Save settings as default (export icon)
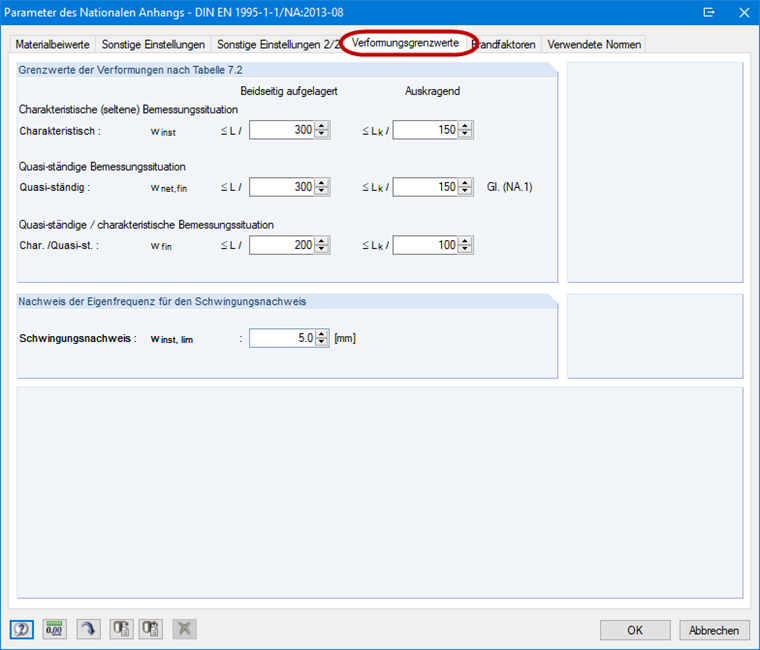The image size is (760, 650). tap(121, 630)
